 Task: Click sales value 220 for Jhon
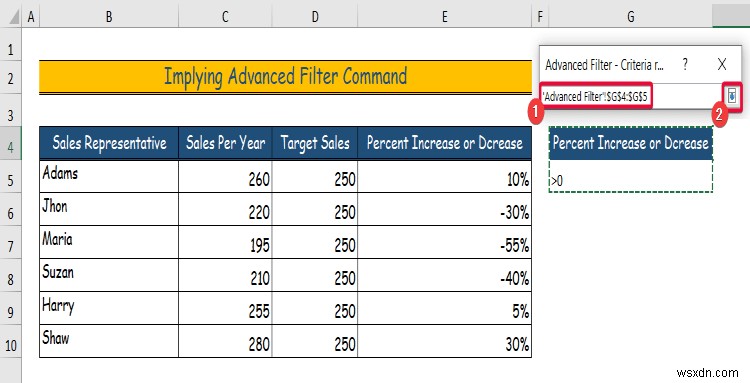pyautogui.click(x=225, y=209)
